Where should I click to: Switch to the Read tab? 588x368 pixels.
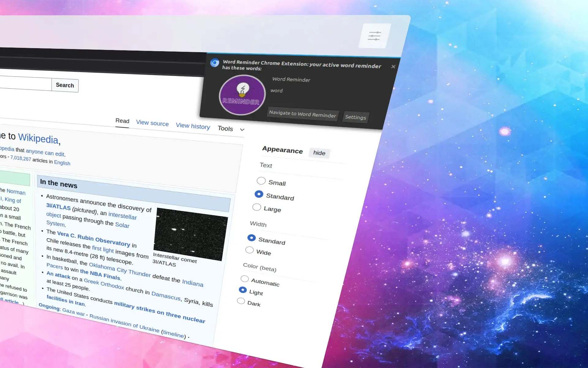122,121
